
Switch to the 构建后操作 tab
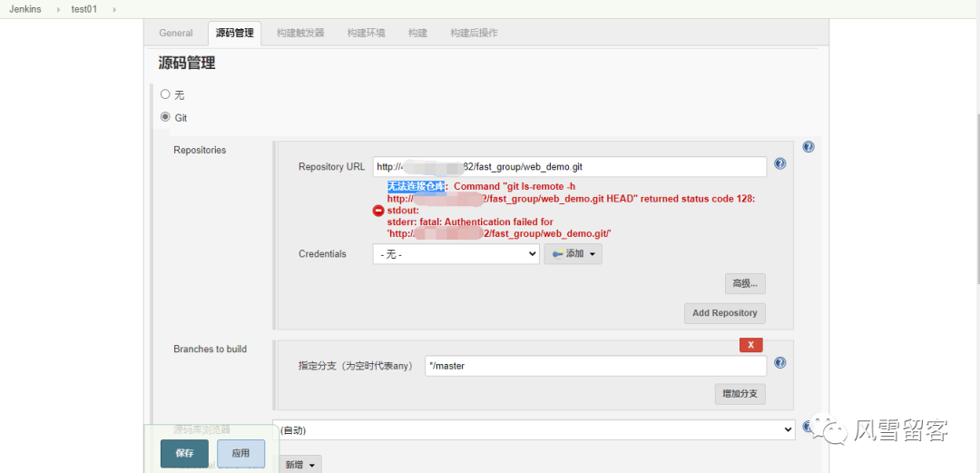tap(474, 34)
